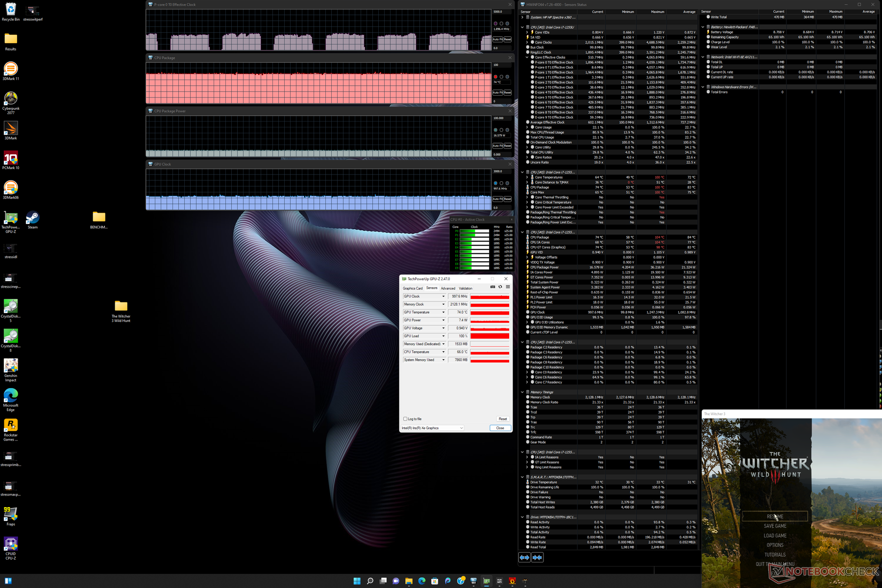Viewport: 882px width, 588px height.
Task: Launch the CPUID CPU-Z desktop shortcut
Action: click(11, 548)
